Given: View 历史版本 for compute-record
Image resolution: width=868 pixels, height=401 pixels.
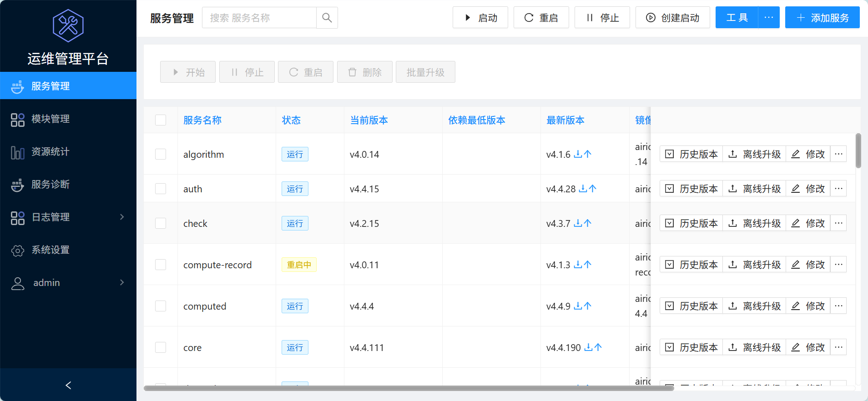Looking at the screenshot, I should [691, 265].
